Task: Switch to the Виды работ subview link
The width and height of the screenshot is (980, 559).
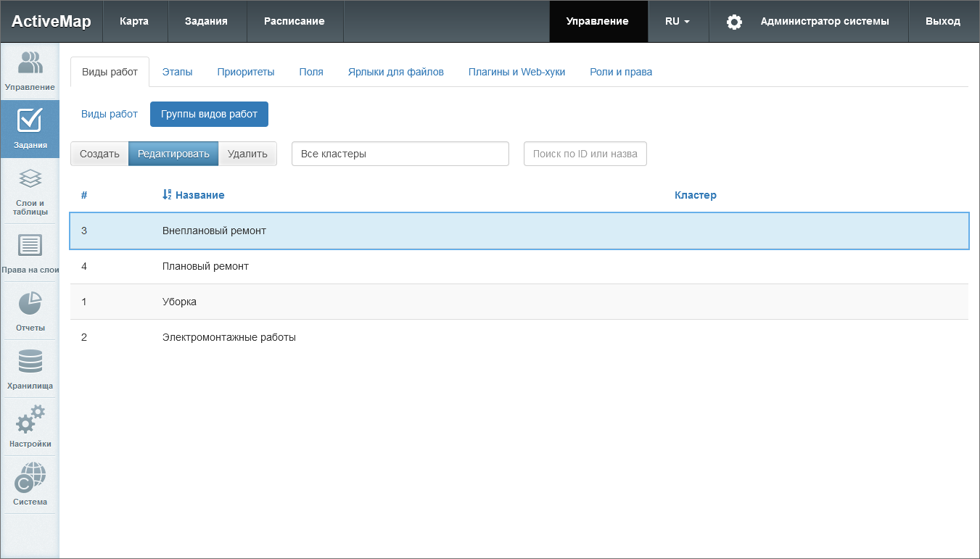Action: pyautogui.click(x=109, y=114)
